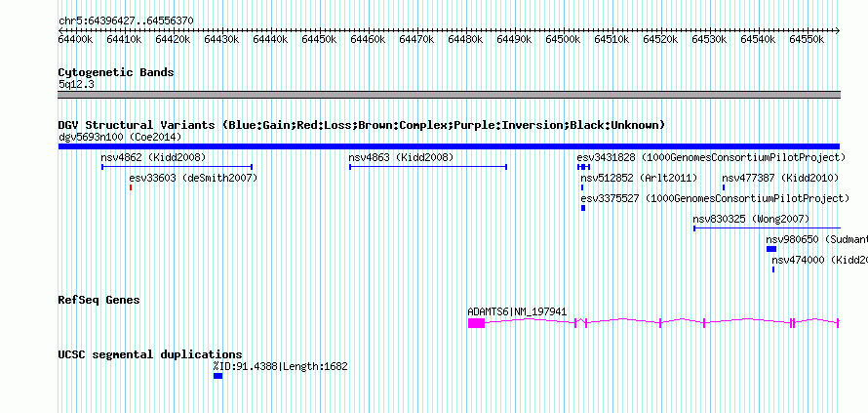Click the nsv477387 (Kidd2010) marker
Screen dimensions: 868x413
(724, 187)
